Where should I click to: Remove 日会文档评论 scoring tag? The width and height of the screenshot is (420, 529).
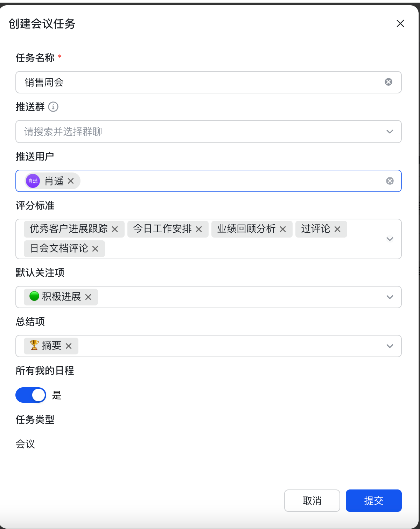tap(95, 249)
